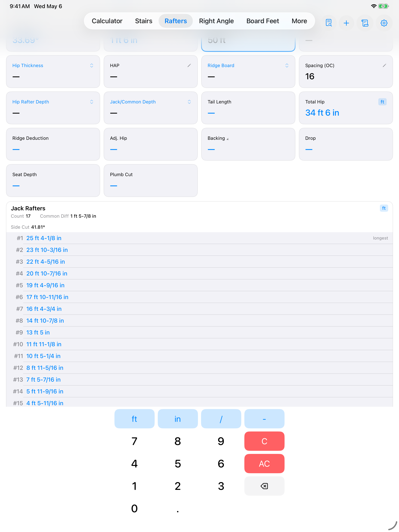
Task: Select jack rafter #1 25 ft 4-1/8 in
Action: point(199,238)
